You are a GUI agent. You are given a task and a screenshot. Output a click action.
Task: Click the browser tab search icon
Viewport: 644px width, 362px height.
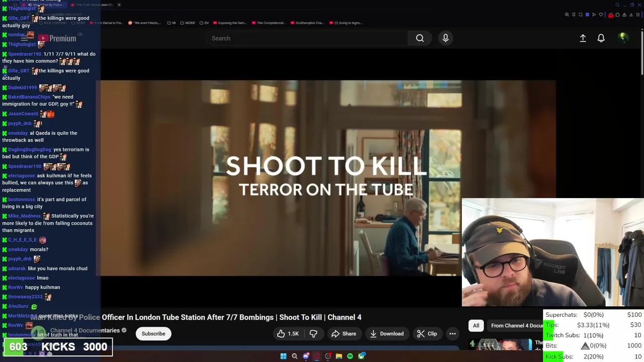point(617,5)
